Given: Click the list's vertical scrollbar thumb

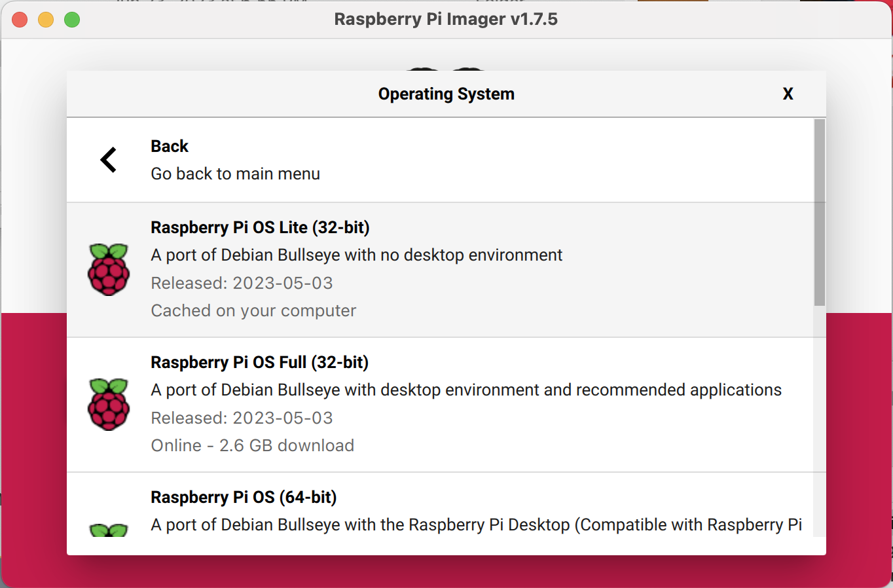Looking at the screenshot, I should click(x=820, y=212).
